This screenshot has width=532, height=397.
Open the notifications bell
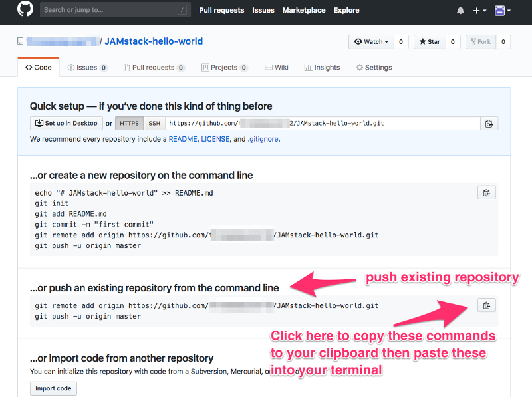coord(460,11)
